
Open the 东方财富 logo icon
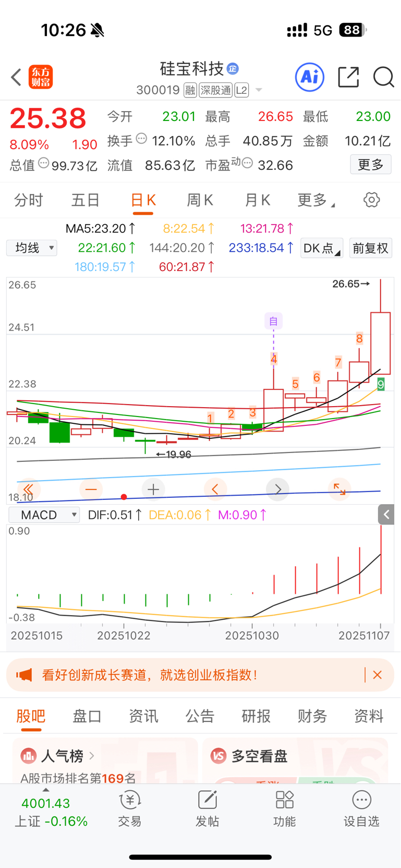tap(41, 77)
